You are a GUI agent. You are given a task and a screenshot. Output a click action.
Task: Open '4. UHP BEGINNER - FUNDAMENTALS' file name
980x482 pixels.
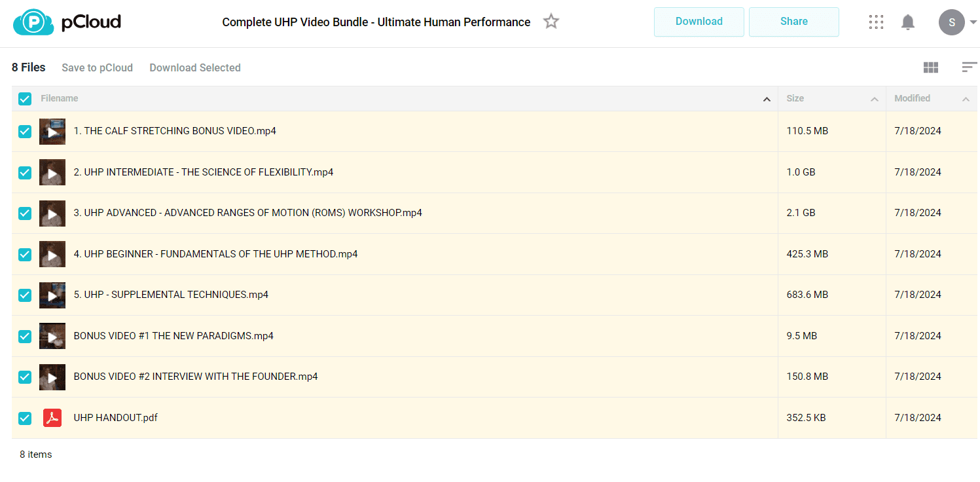(x=216, y=254)
